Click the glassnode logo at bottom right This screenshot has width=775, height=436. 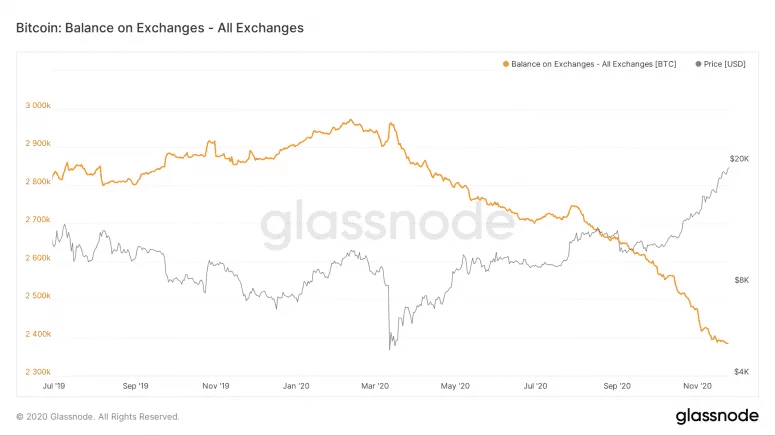click(x=717, y=416)
